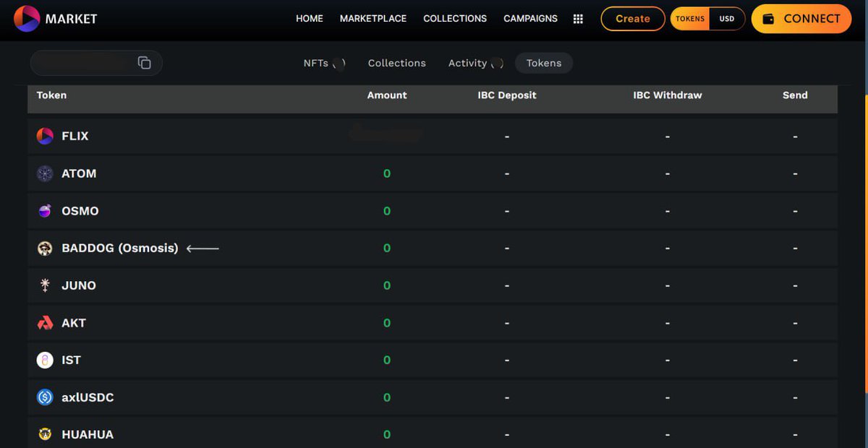Copy wallet address with the copy icon

pos(144,63)
